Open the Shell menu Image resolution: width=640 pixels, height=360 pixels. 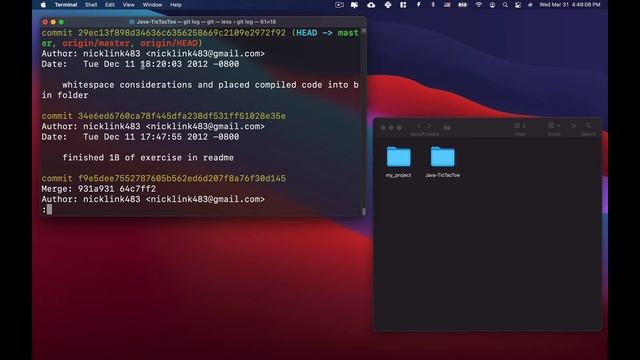[x=91, y=5]
